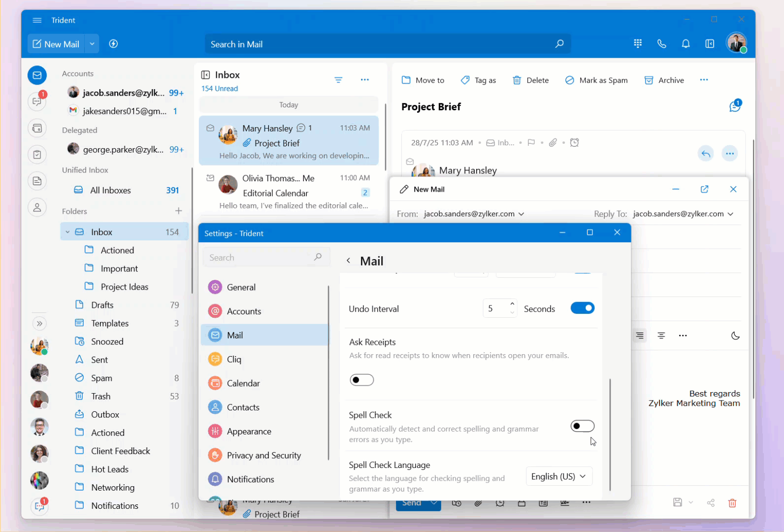
Task: Click Move to in email toolbar
Action: coord(423,80)
